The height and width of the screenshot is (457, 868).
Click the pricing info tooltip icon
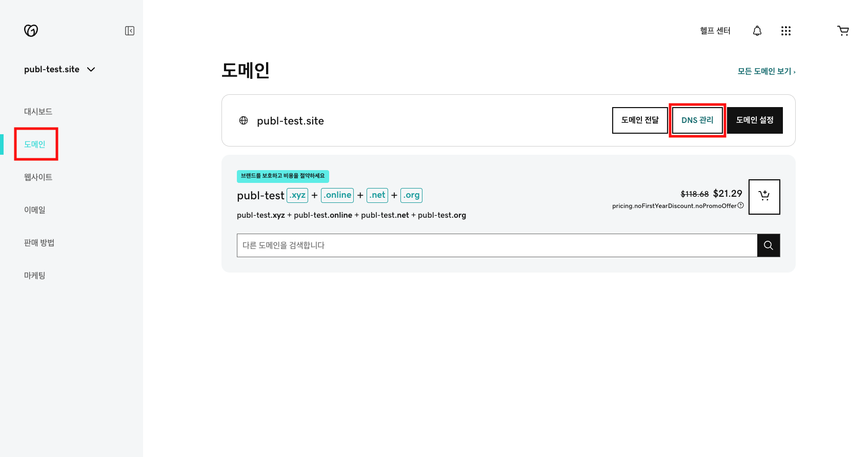pos(740,204)
